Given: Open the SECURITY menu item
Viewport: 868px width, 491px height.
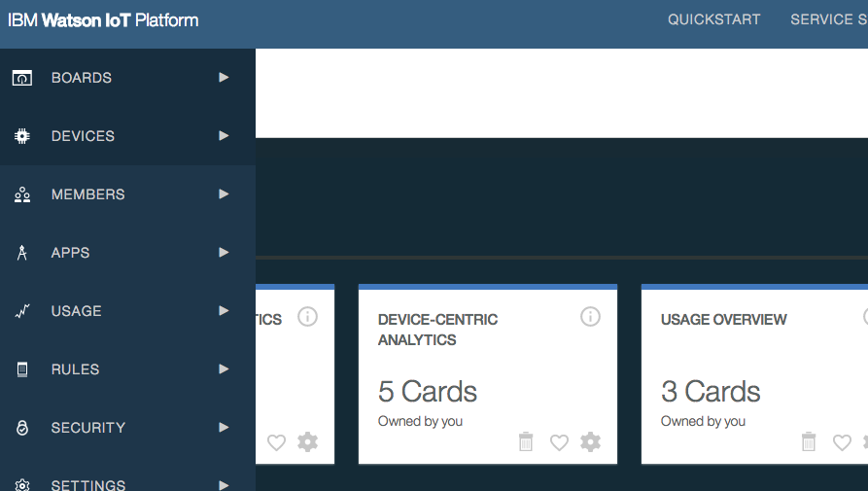Looking at the screenshot, I should (127, 428).
